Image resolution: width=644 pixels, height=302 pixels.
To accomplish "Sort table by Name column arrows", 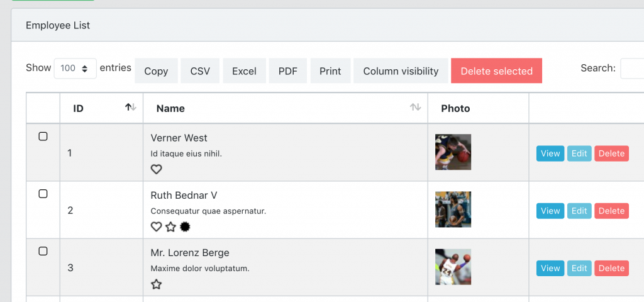I will tap(415, 108).
